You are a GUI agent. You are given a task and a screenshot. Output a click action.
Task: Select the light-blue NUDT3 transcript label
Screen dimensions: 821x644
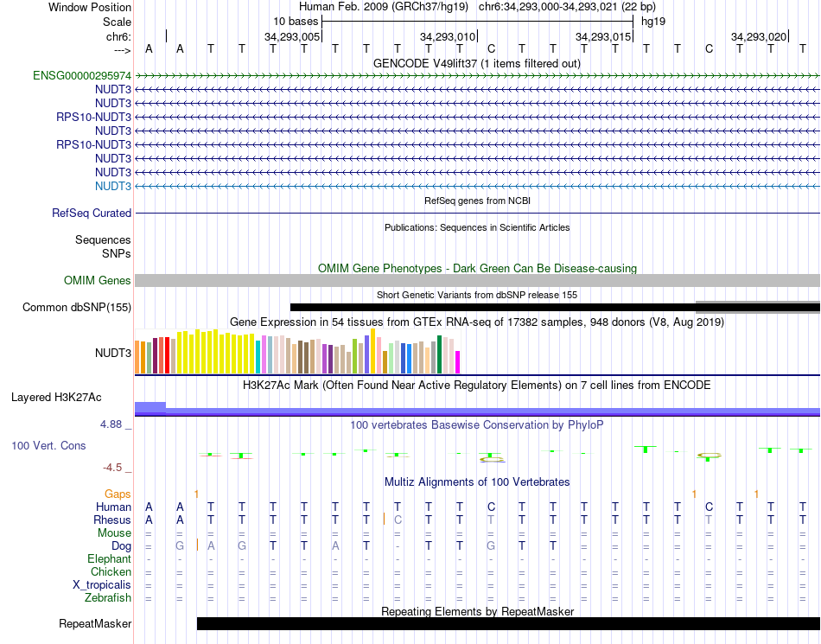pos(113,187)
